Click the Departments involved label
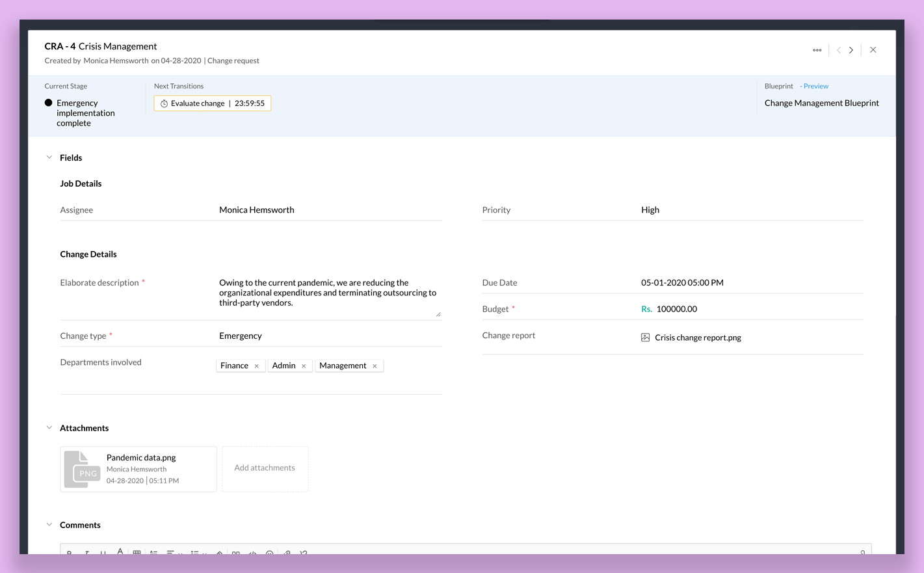924x573 pixels. [101, 362]
